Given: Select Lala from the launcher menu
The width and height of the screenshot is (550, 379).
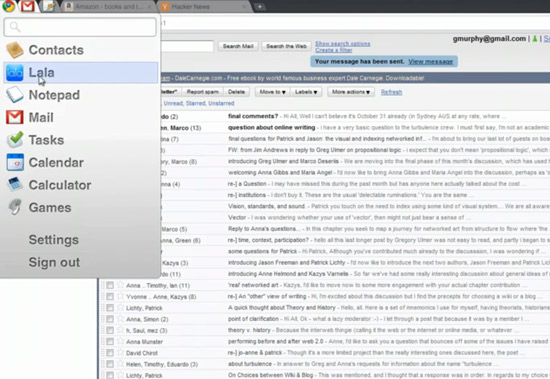Looking at the screenshot, I should [x=81, y=73].
